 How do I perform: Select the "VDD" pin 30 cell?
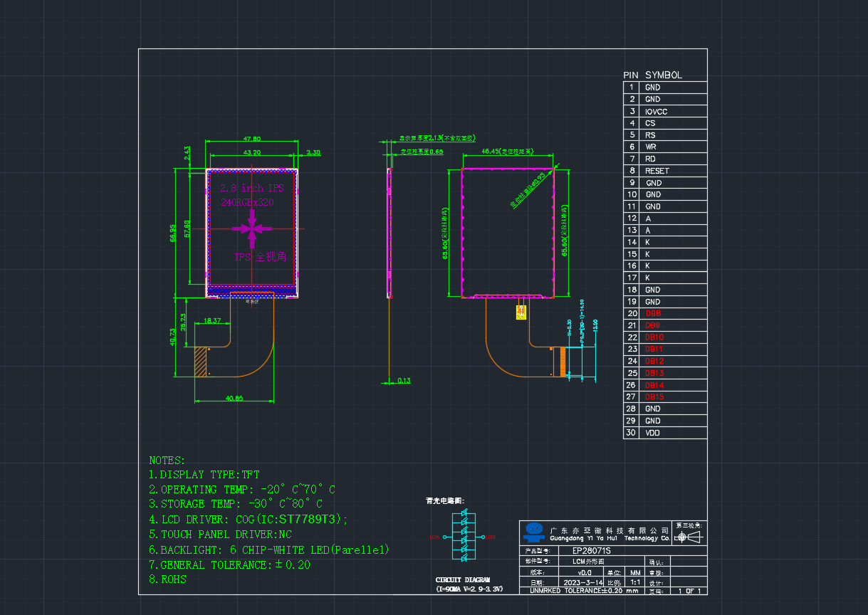click(674, 433)
